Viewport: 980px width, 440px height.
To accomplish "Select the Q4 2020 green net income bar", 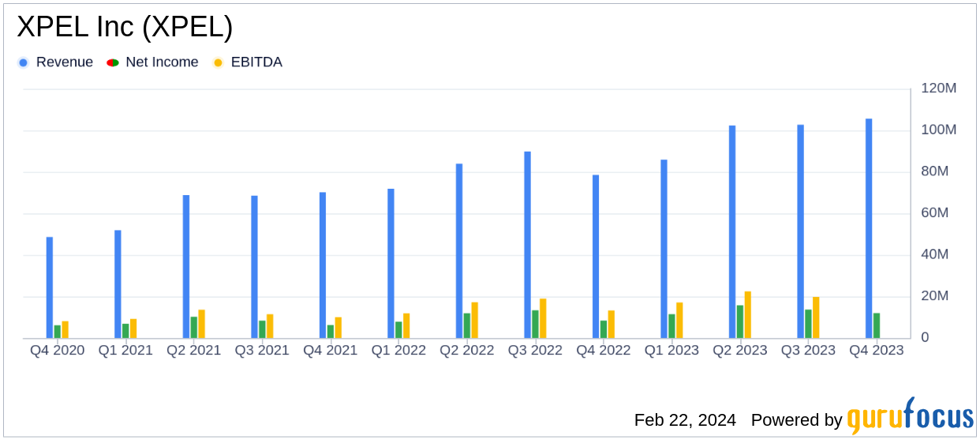I will pos(58,332).
